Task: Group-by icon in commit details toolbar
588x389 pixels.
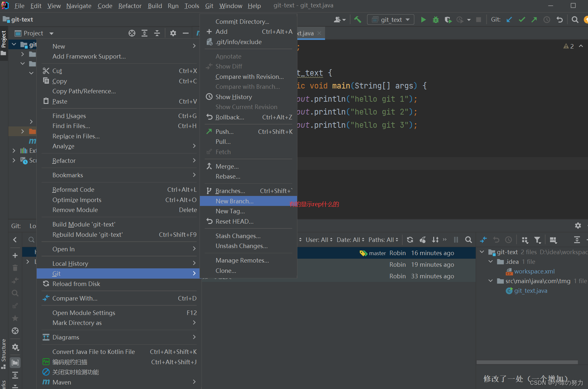Action: (525, 240)
